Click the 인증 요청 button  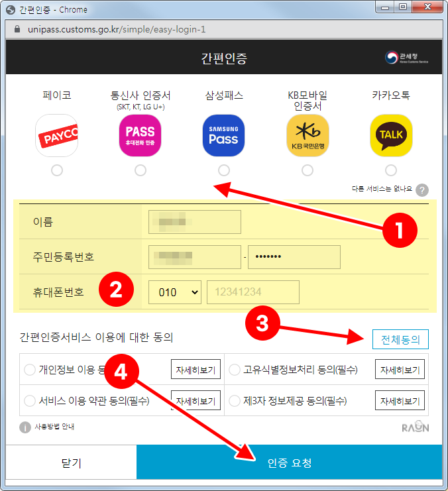[x=290, y=463]
